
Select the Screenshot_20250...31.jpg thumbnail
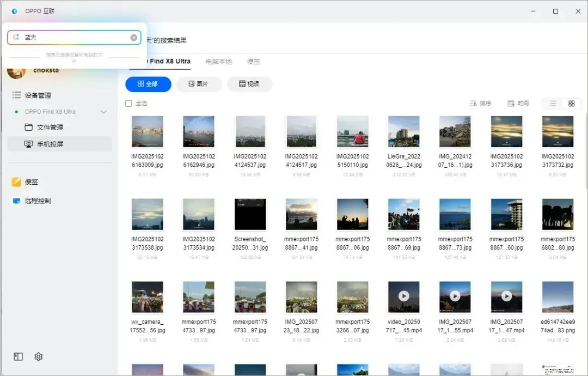point(250,214)
